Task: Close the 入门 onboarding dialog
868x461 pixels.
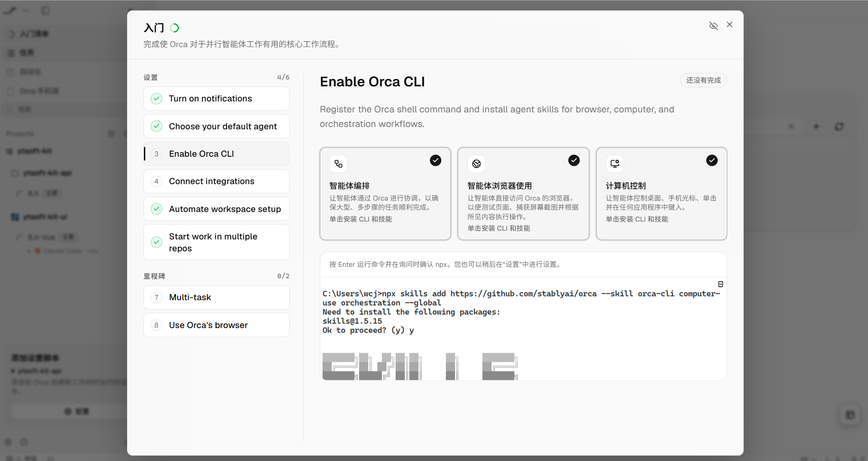Action: [730, 25]
